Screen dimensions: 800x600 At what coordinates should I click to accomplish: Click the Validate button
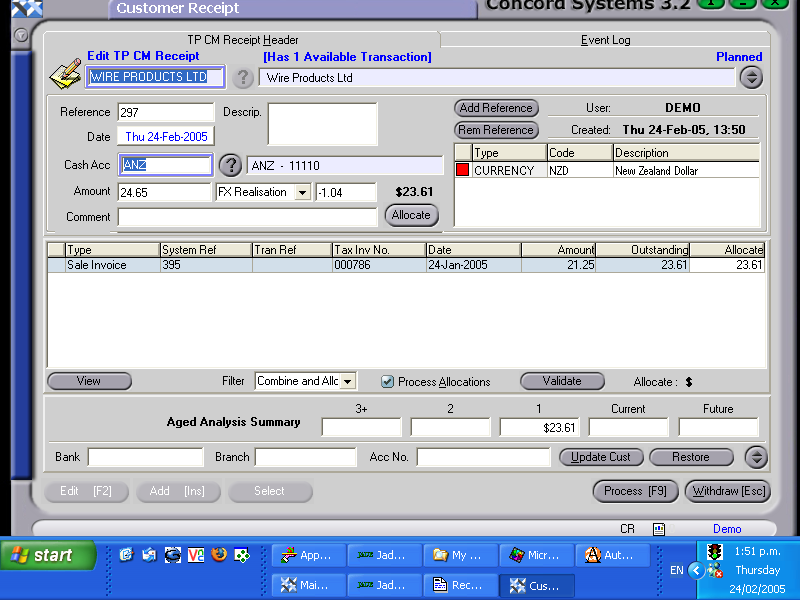[561, 381]
